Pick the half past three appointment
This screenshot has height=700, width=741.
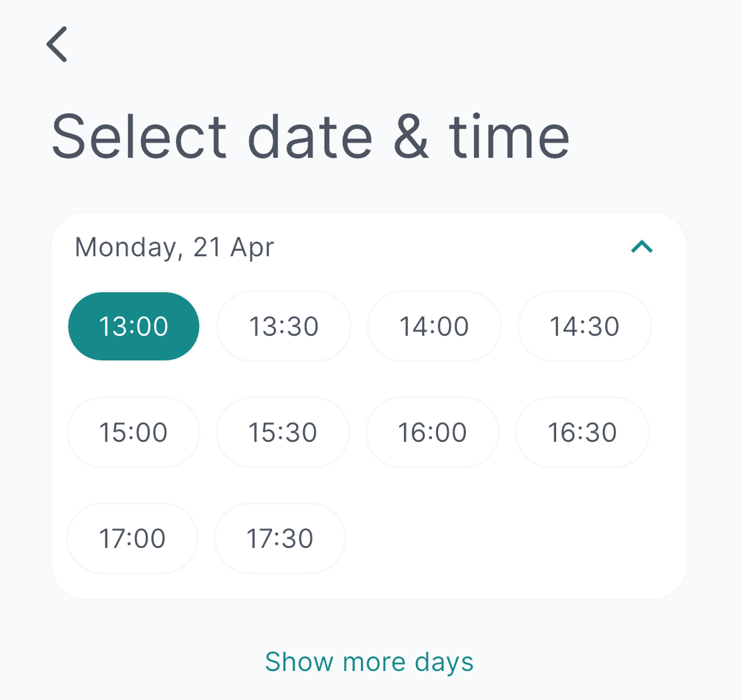[283, 432]
